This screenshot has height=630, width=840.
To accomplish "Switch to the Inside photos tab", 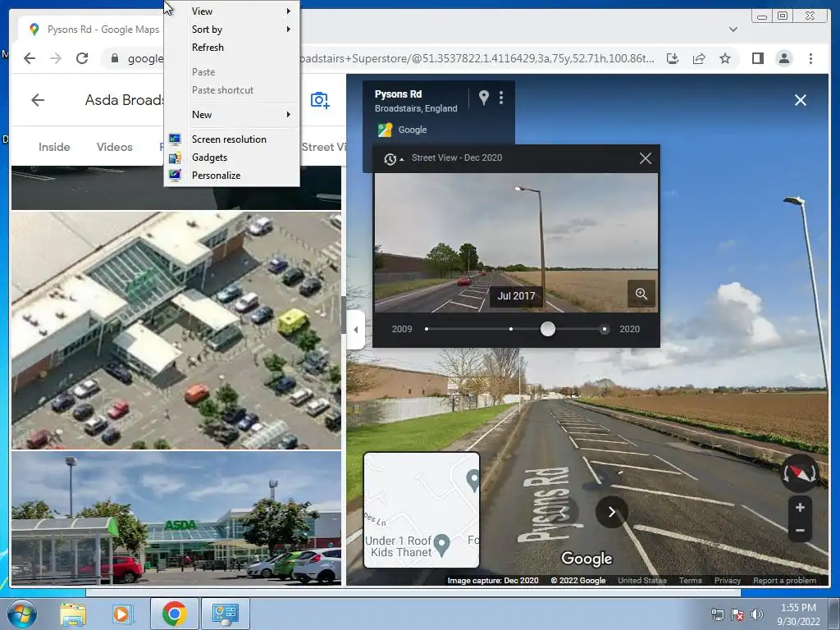I will pyautogui.click(x=54, y=147).
